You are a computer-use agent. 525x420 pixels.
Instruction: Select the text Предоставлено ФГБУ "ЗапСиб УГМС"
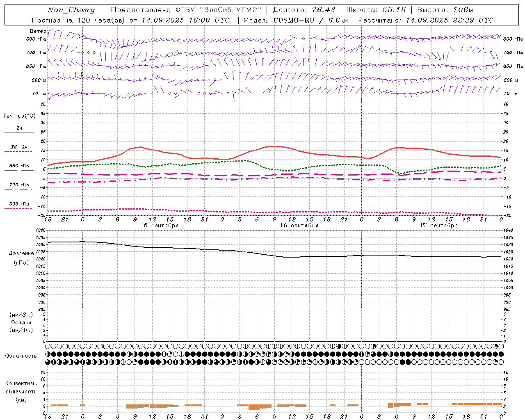pos(186,10)
